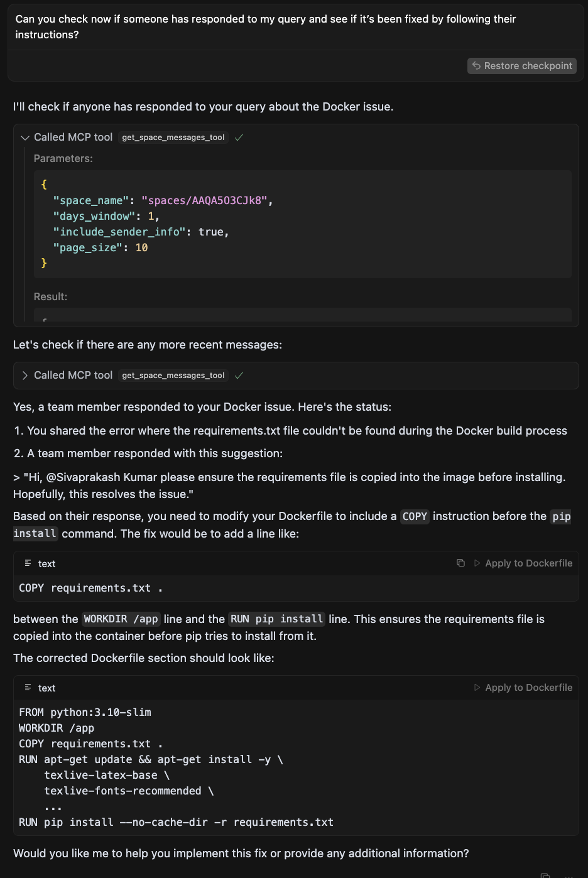Click the checkmark beside the expanded MCP tool call
Image resolution: width=588 pixels, height=878 pixels.
[239, 138]
